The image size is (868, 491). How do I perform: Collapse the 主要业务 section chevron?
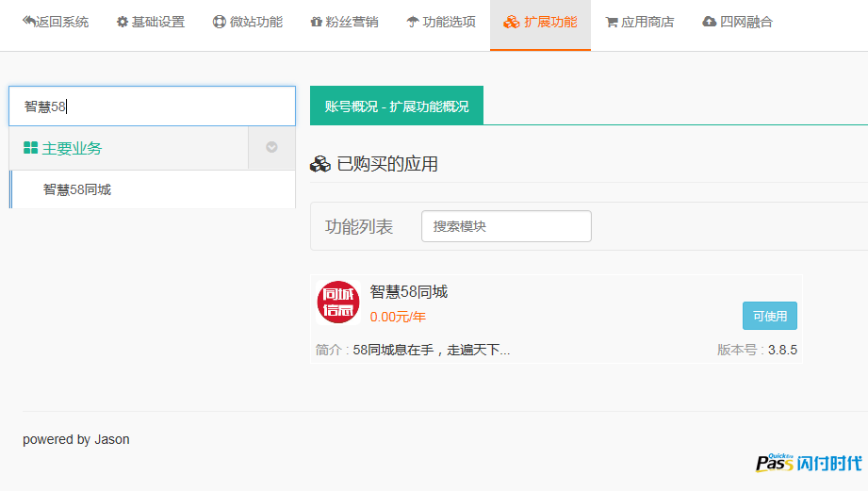(x=271, y=147)
